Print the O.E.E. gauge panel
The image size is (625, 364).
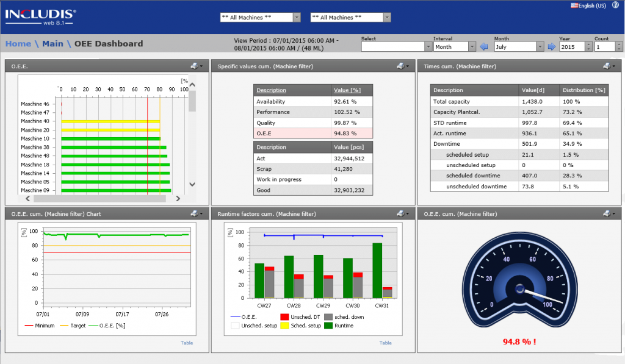[x=606, y=213]
